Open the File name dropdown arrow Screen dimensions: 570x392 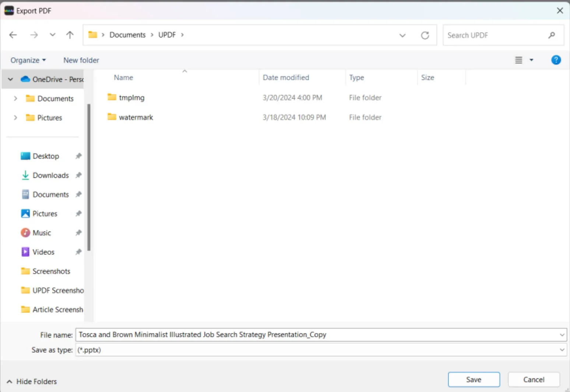(x=562, y=335)
